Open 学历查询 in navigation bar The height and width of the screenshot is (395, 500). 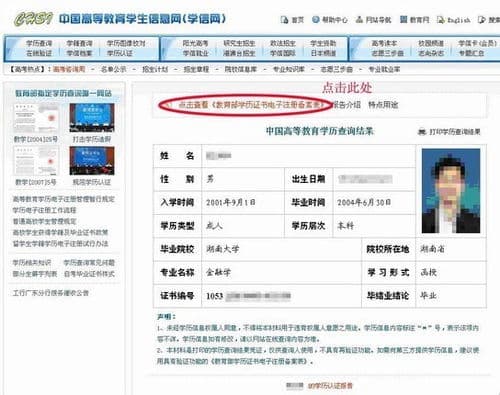pyautogui.click(x=39, y=44)
